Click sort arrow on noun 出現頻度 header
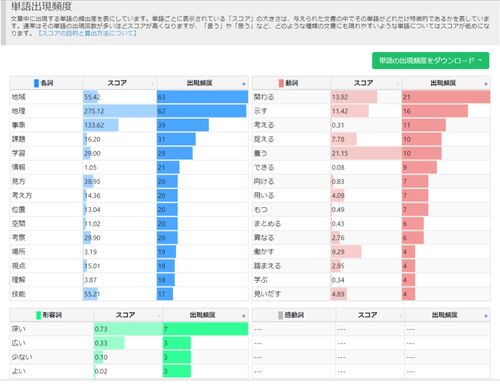The height and width of the screenshot is (386, 500). [244, 84]
